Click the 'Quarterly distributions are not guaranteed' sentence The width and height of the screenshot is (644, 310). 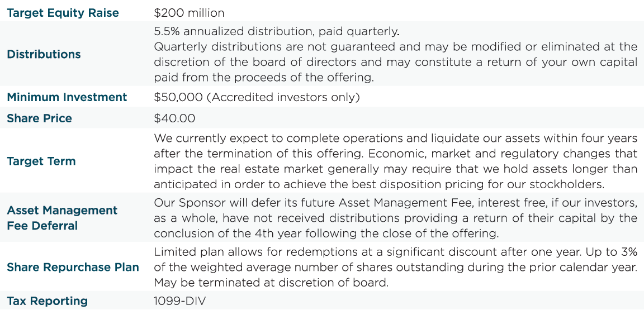click(395, 47)
